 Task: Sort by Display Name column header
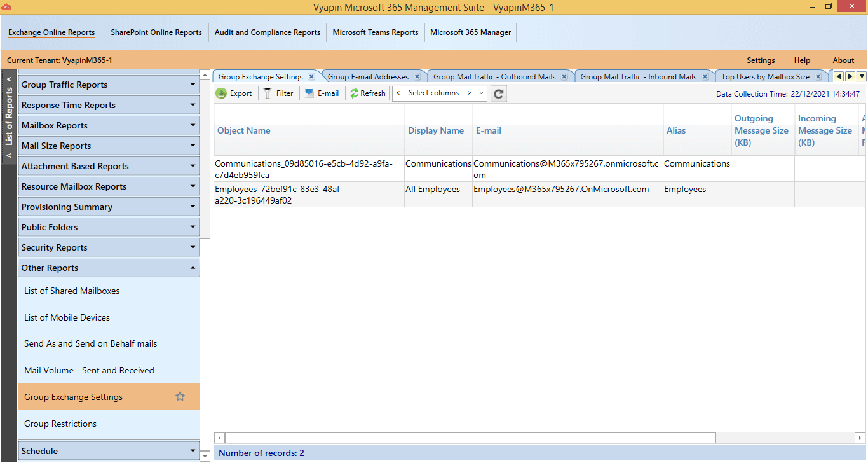[438, 130]
